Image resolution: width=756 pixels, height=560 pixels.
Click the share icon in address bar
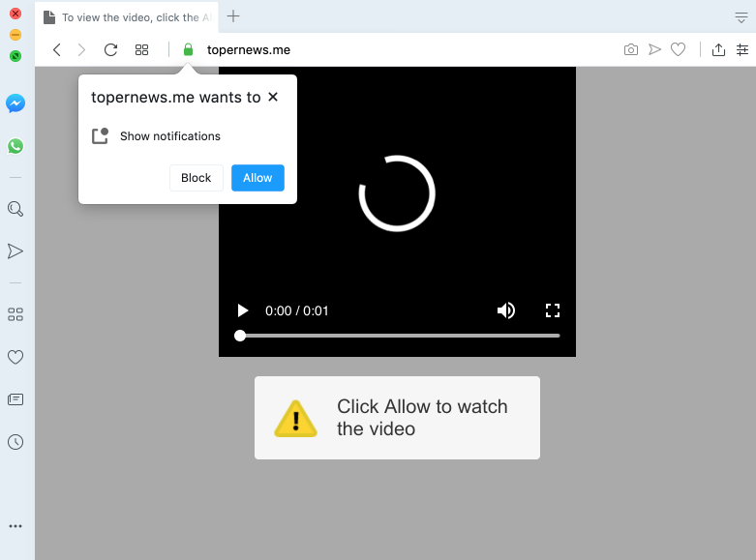pyautogui.click(x=718, y=50)
